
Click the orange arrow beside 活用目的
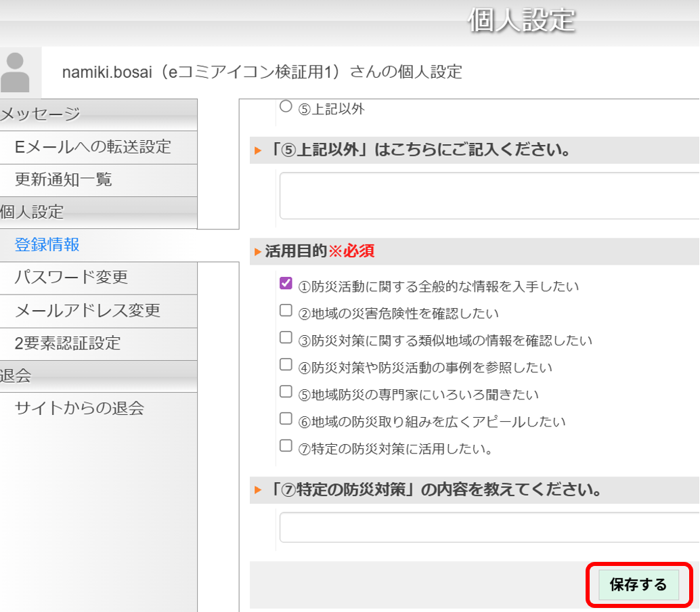click(x=257, y=252)
